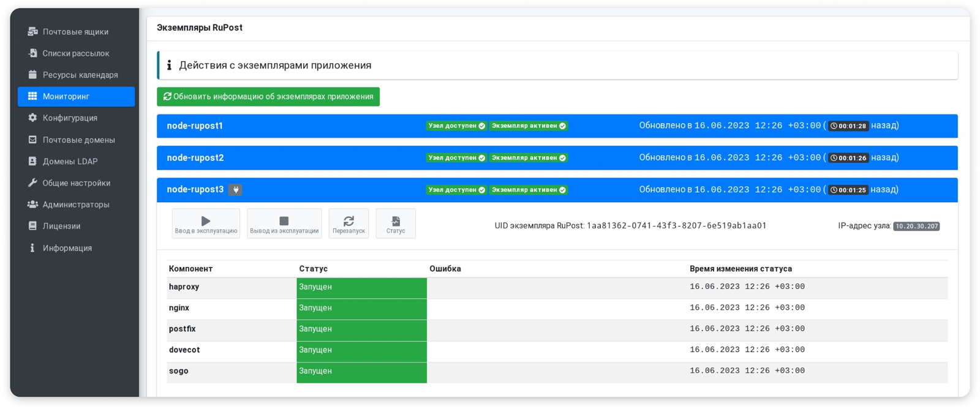Click the plug icon beside node-rupost3
The height and width of the screenshot is (409, 980).
click(x=235, y=190)
